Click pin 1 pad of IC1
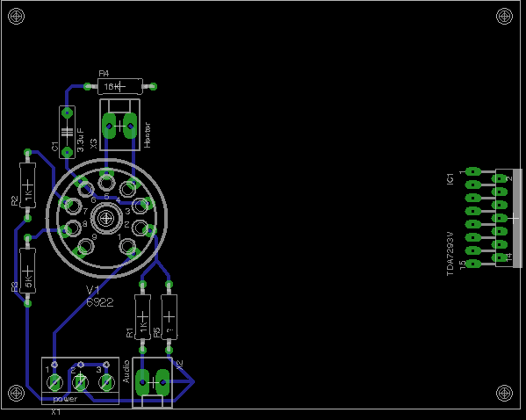Screen dimensions: 526x420 point(473,171)
